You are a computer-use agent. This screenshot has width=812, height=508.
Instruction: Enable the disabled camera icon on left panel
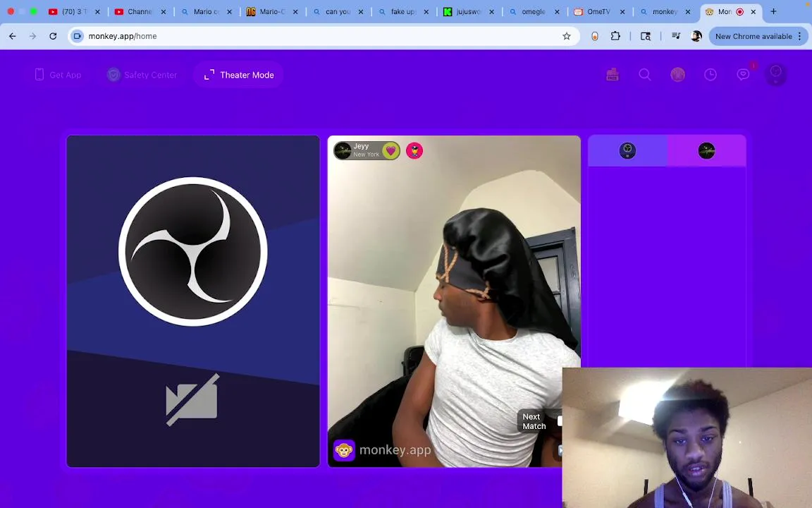(192, 399)
